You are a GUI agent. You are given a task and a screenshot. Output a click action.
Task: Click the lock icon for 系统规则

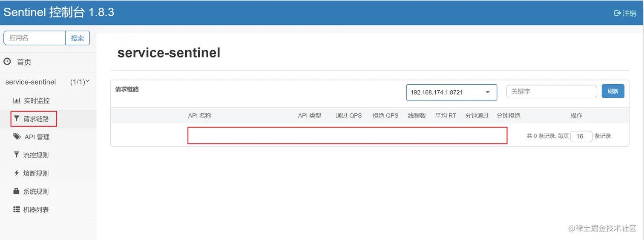point(17,191)
